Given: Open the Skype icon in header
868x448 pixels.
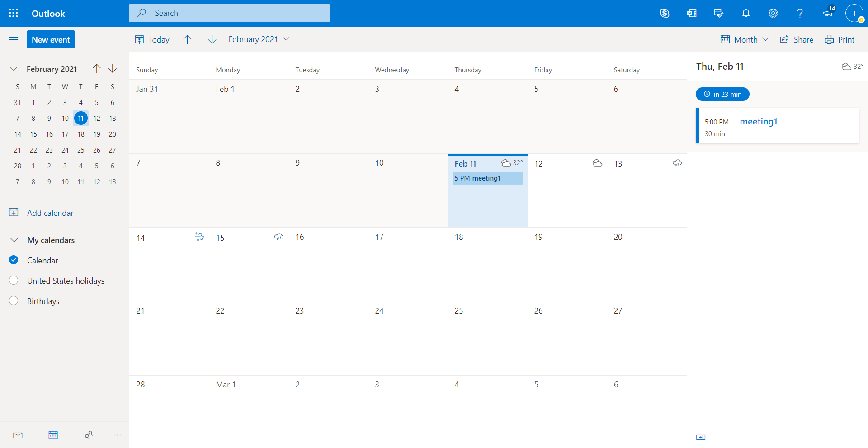Looking at the screenshot, I should [664, 13].
